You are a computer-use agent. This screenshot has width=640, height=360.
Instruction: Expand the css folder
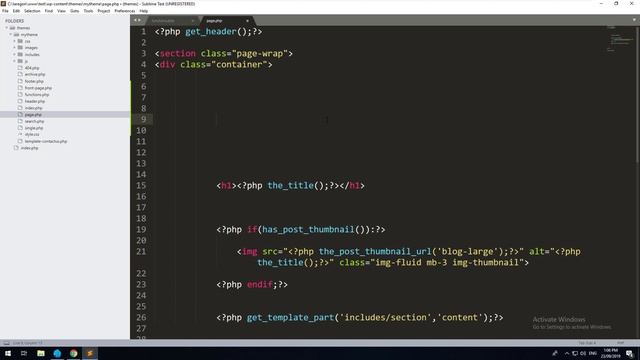[x=14, y=41]
